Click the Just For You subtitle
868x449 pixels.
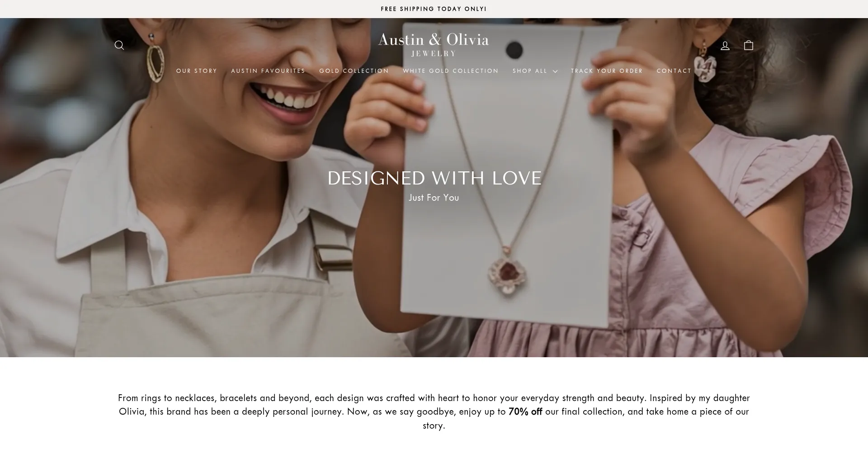(x=434, y=198)
